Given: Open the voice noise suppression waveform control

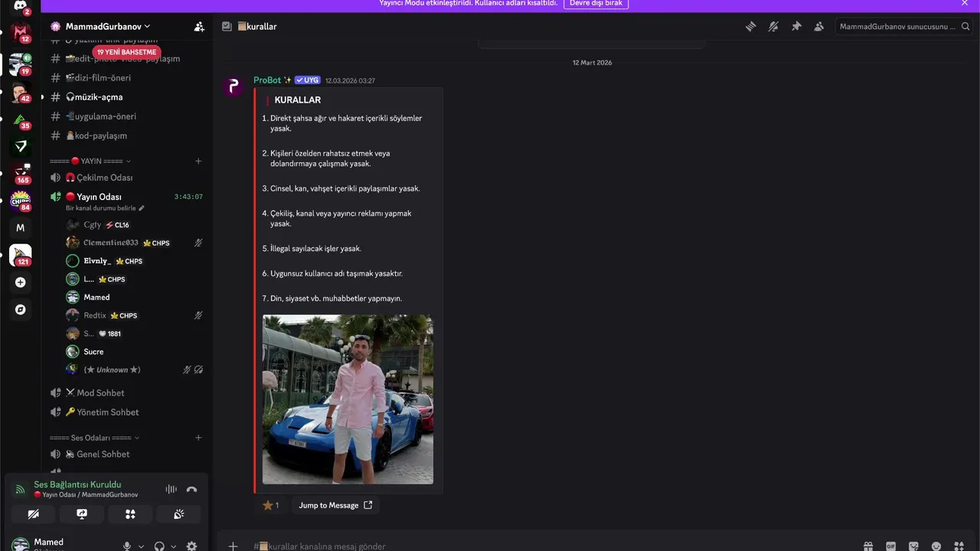Looking at the screenshot, I should (x=171, y=489).
